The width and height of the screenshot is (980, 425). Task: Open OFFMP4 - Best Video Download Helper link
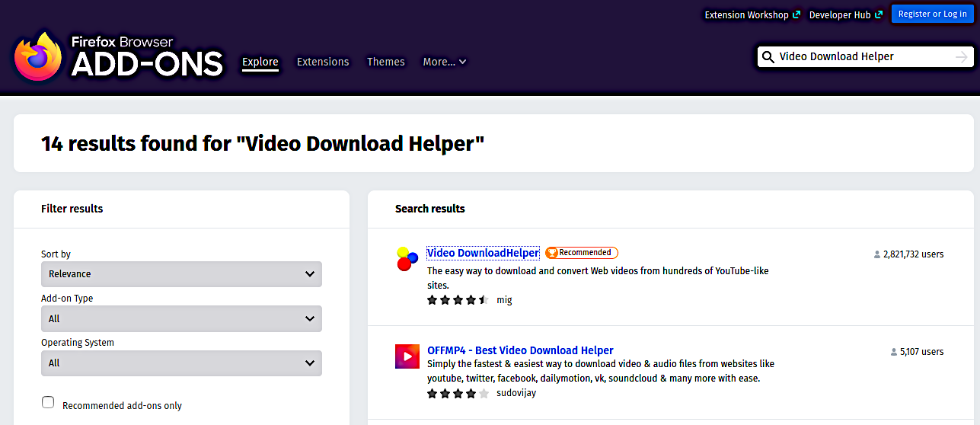(x=520, y=350)
